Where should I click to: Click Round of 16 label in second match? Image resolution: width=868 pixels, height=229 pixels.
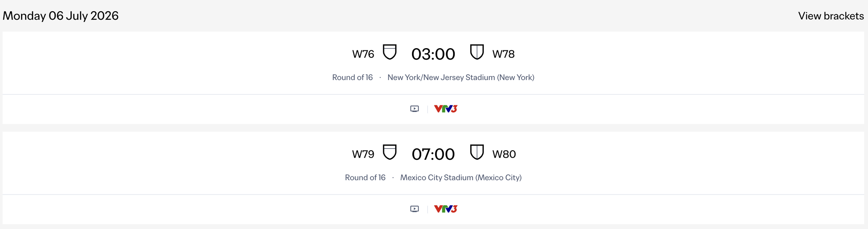(x=365, y=178)
